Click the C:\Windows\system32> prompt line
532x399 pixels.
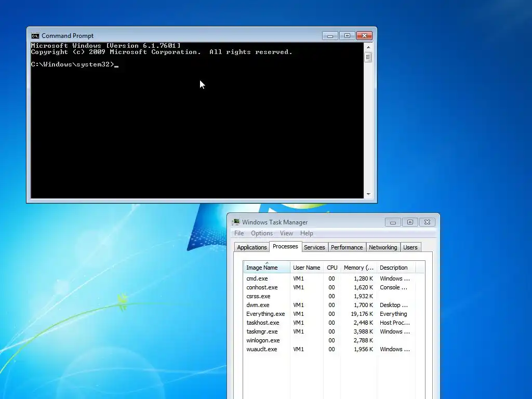tap(75, 64)
